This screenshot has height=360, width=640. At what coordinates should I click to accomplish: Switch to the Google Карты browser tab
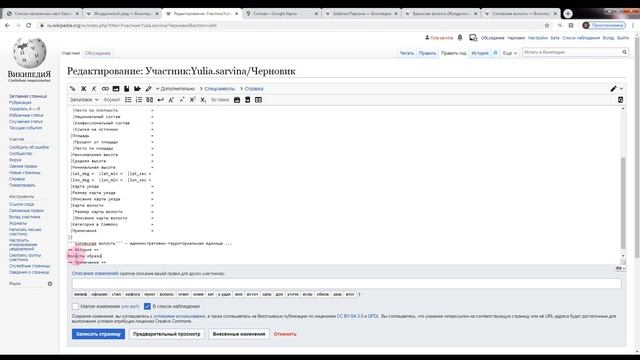[x=282, y=13]
